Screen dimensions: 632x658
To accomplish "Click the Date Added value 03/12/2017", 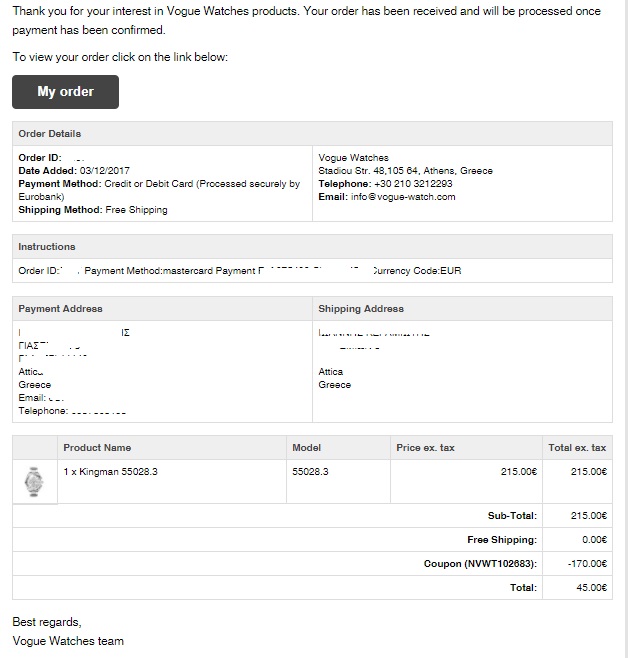I will click(104, 171).
